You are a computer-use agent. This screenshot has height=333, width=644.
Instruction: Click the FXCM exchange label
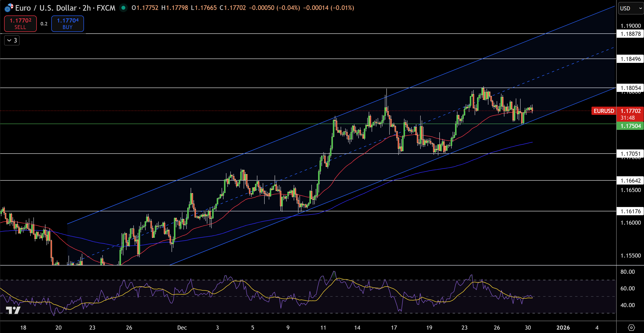105,8
